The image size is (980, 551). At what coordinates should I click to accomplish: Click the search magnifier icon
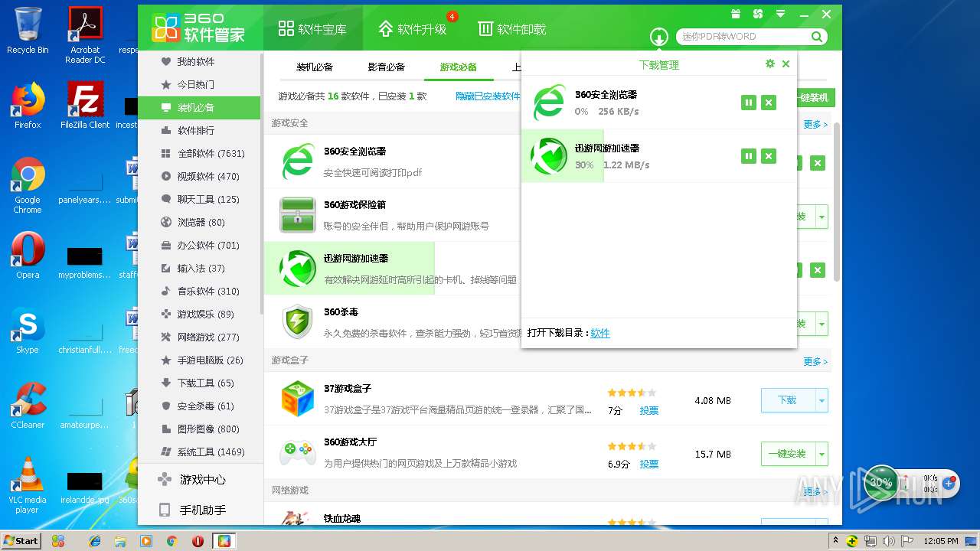pos(817,36)
